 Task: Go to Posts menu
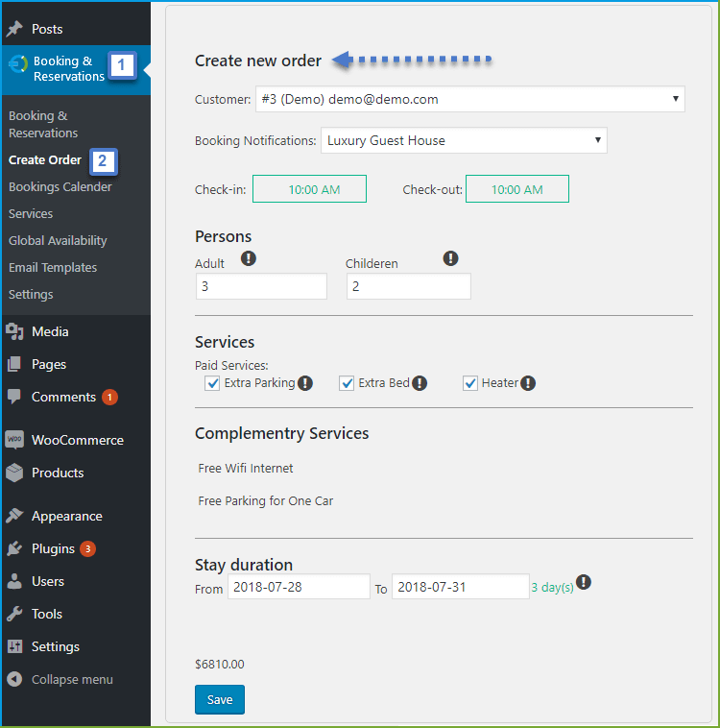pyautogui.click(x=47, y=29)
